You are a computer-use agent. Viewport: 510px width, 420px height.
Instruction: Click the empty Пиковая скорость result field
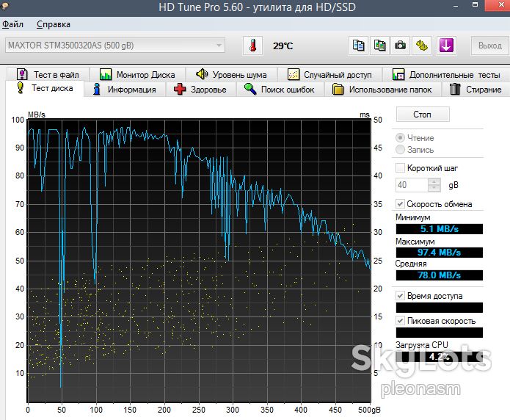pos(440,333)
